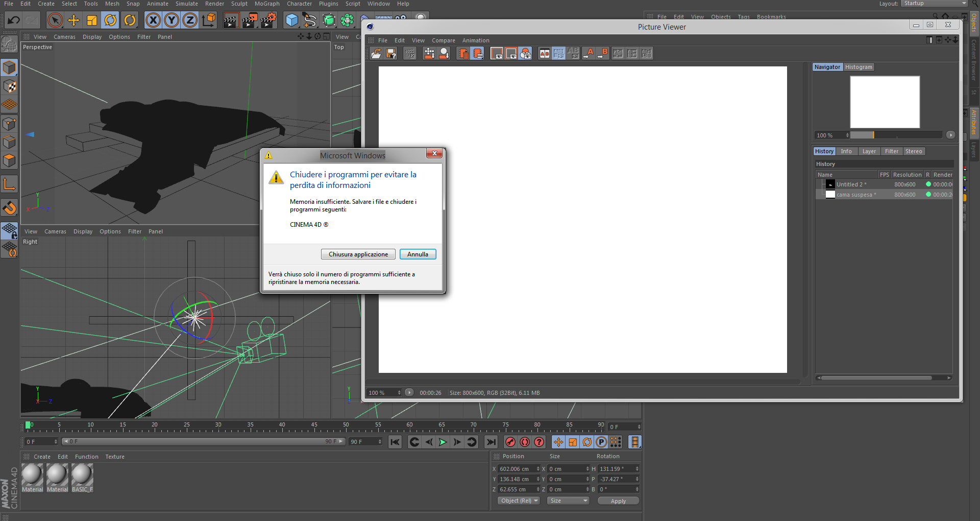980x521 pixels.
Task: Select the BASIC_F material thumbnail
Action: point(82,478)
